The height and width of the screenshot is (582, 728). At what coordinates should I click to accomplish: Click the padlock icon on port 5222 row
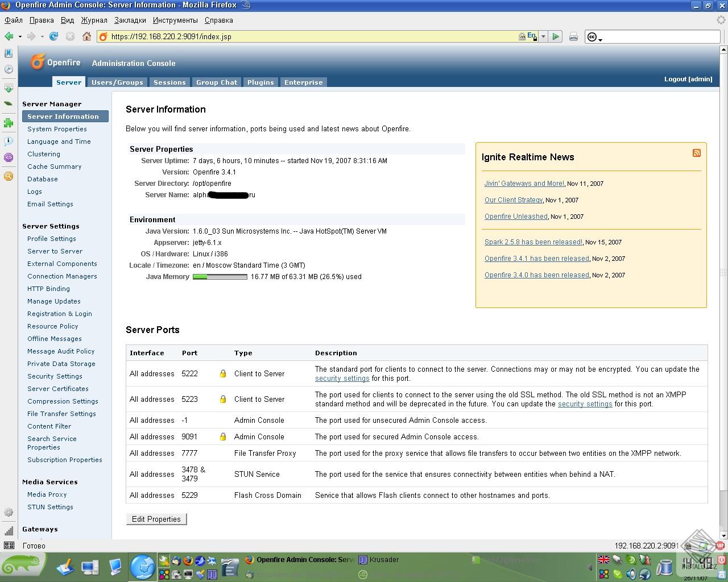tap(223, 373)
